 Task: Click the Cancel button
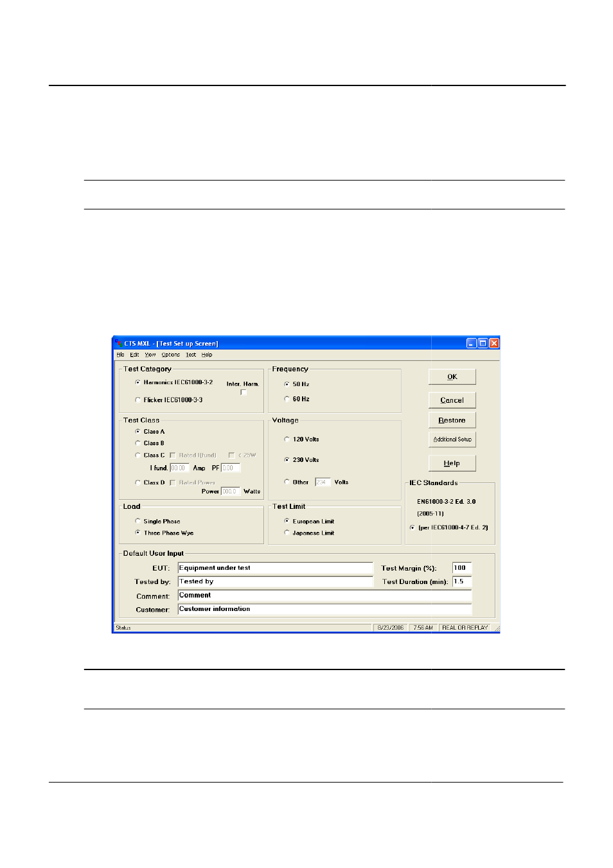452,400
